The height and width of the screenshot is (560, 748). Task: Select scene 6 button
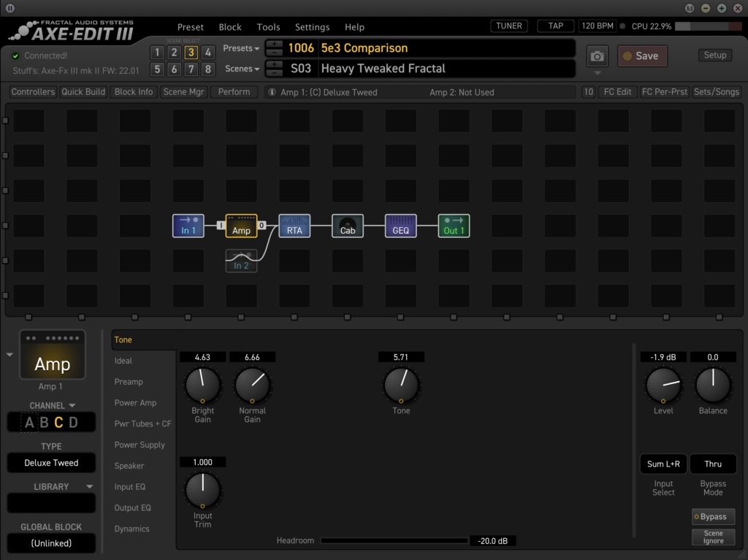174,69
